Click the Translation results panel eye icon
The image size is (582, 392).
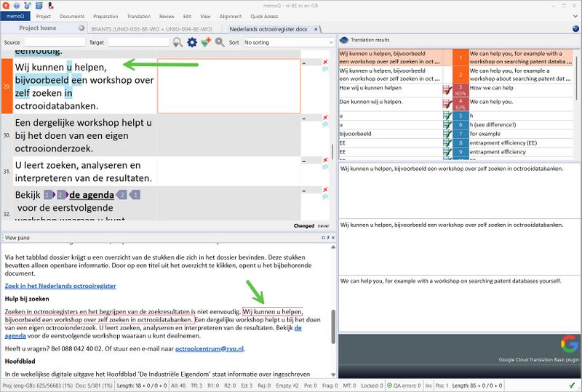pos(344,40)
